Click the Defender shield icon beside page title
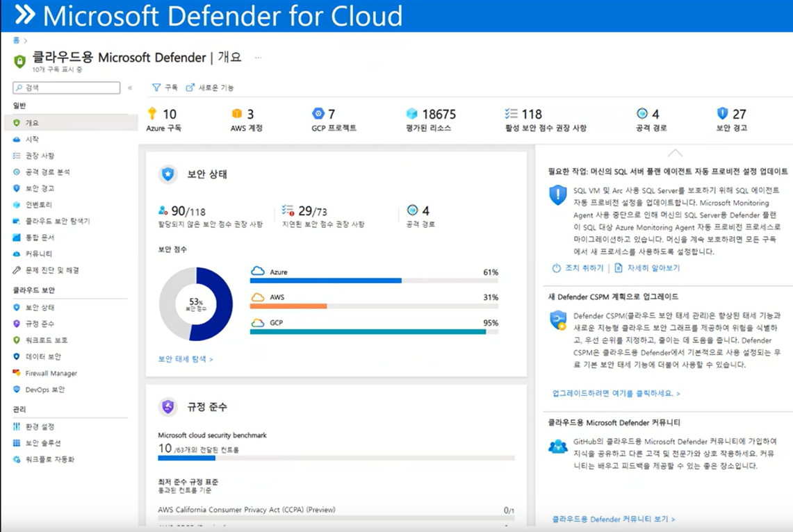 (19, 62)
